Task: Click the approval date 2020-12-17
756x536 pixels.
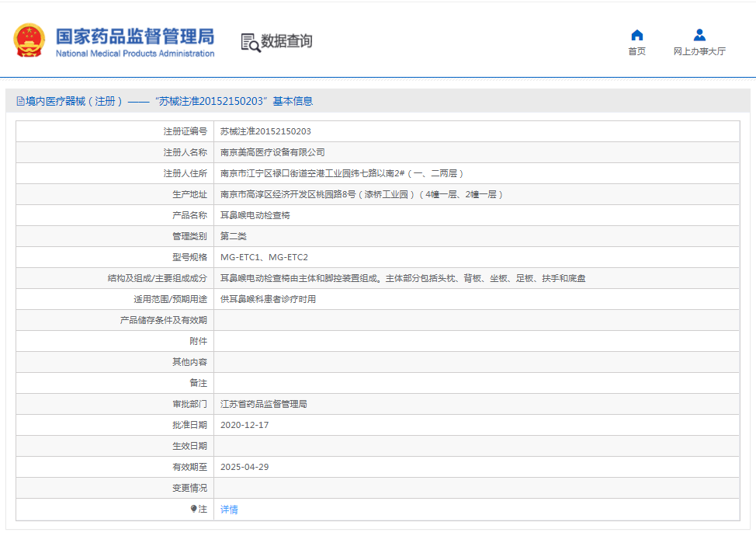Action: pos(244,425)
